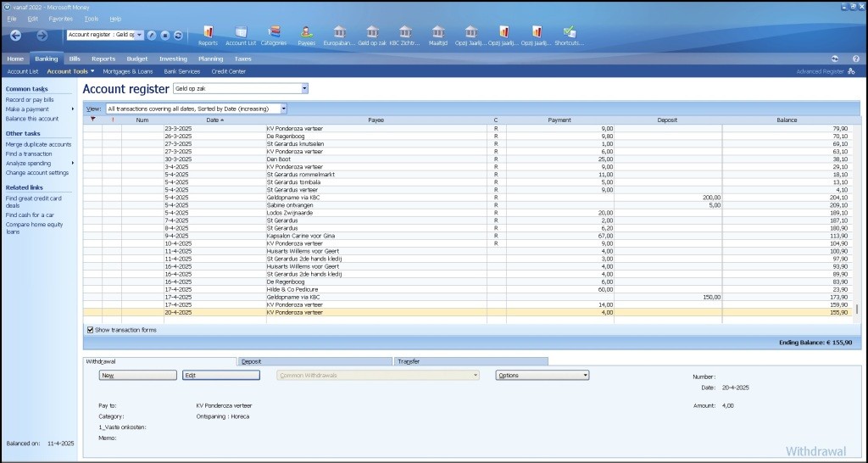Switch to the Home tab
The image size is (868, 463).
click(x=15, y=59)
